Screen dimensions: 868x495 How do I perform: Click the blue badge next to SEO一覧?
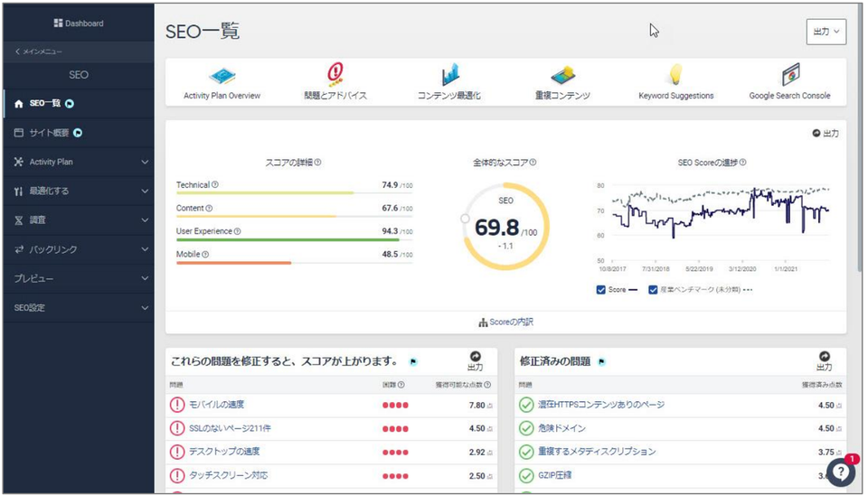click(70, 103)
